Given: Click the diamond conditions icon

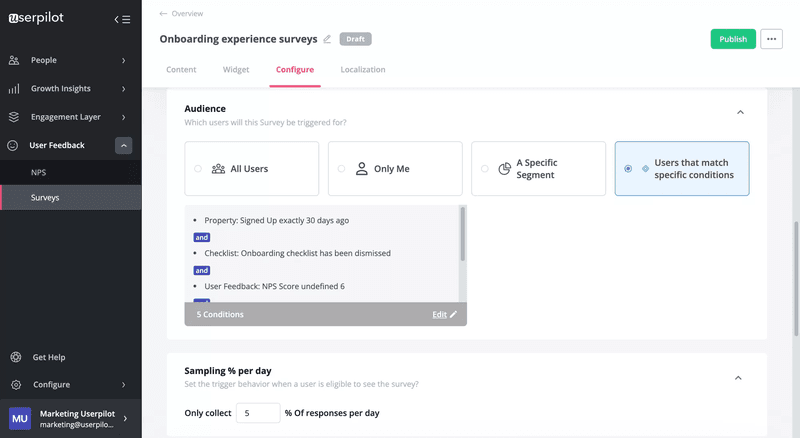Looking at the screenshot, I should point(645,168).
